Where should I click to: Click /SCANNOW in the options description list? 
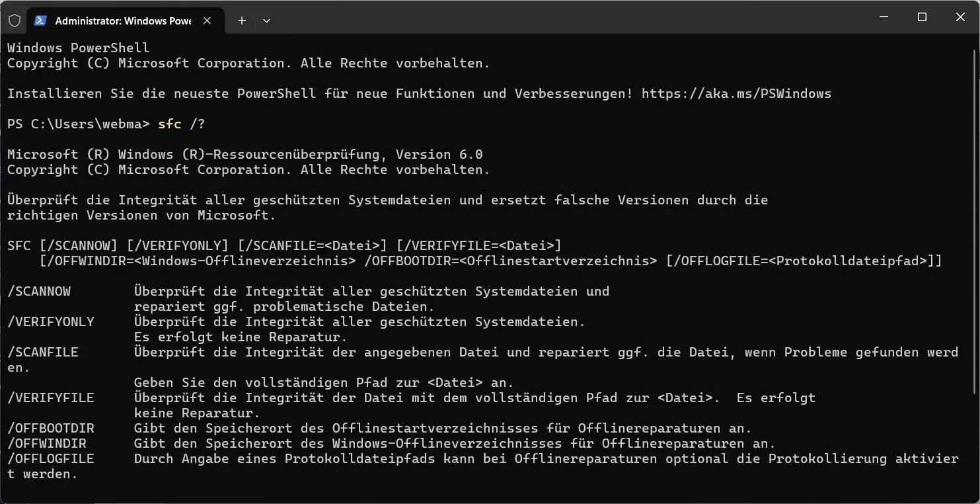point(39,291)
